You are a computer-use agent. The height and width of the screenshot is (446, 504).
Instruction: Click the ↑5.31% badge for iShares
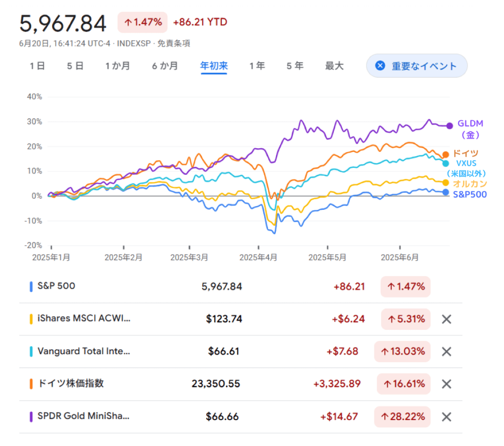pyautogui.click(x=406, y=319)
